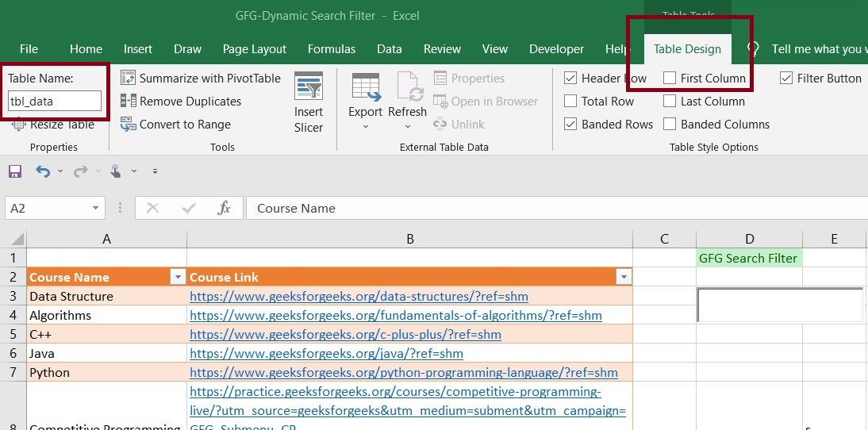The height and width of the screenshot is (430, 868).
Task: Expand the Undo history dropdown
Action: coord(60,171)
